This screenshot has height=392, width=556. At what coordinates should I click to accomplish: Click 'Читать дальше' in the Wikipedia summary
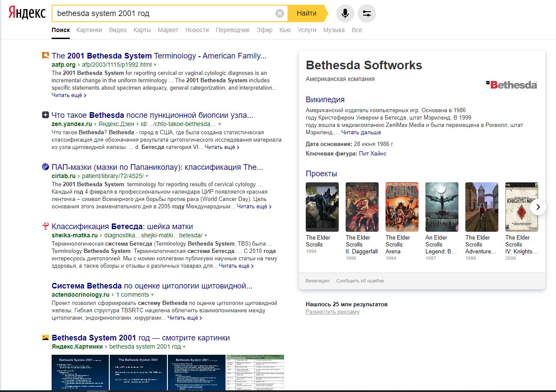pyautogui.click(x=361, y=132)
